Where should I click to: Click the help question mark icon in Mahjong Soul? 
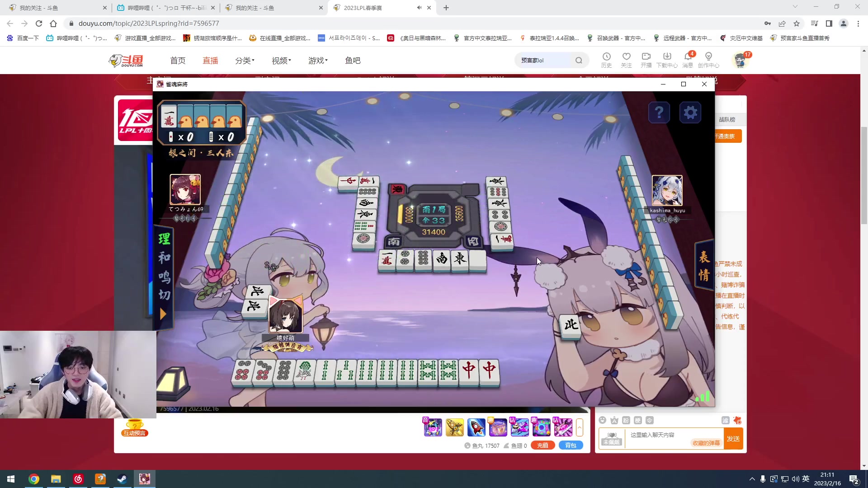[659, 112]
